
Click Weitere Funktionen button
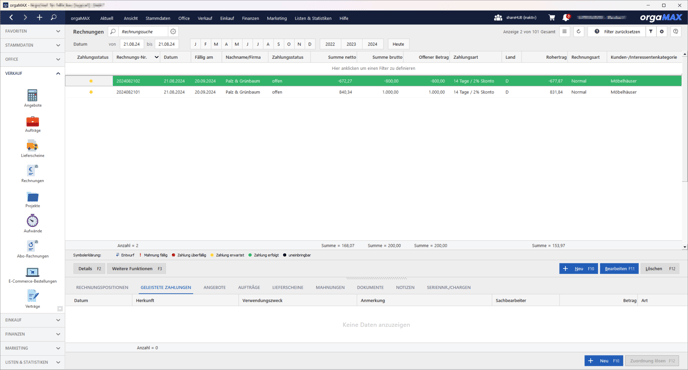point(136,269)
